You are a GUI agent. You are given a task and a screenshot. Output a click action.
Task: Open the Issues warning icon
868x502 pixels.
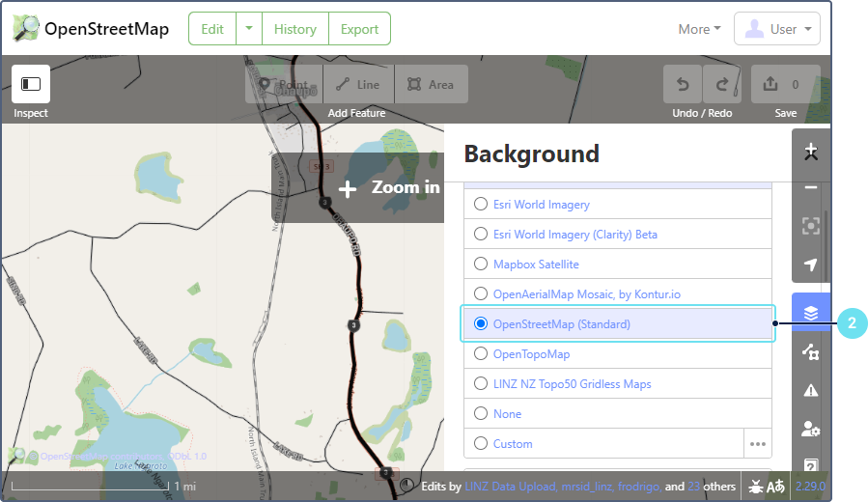(810, 390)
